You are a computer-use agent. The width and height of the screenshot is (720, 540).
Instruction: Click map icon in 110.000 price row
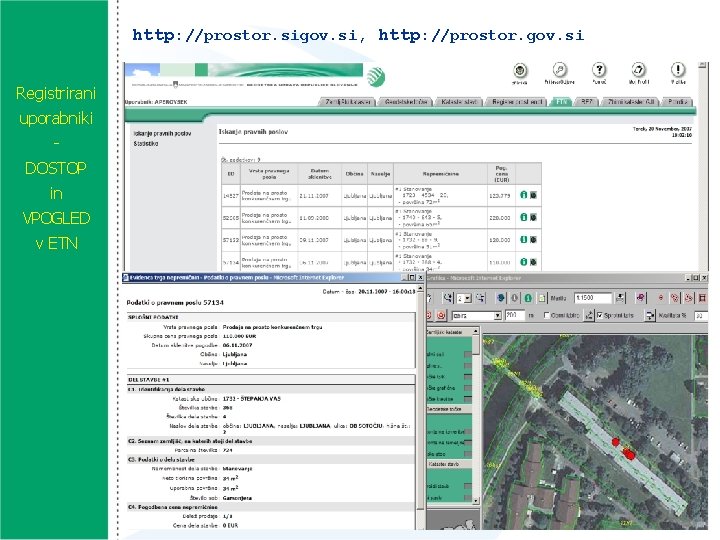(x=533, y=262)
